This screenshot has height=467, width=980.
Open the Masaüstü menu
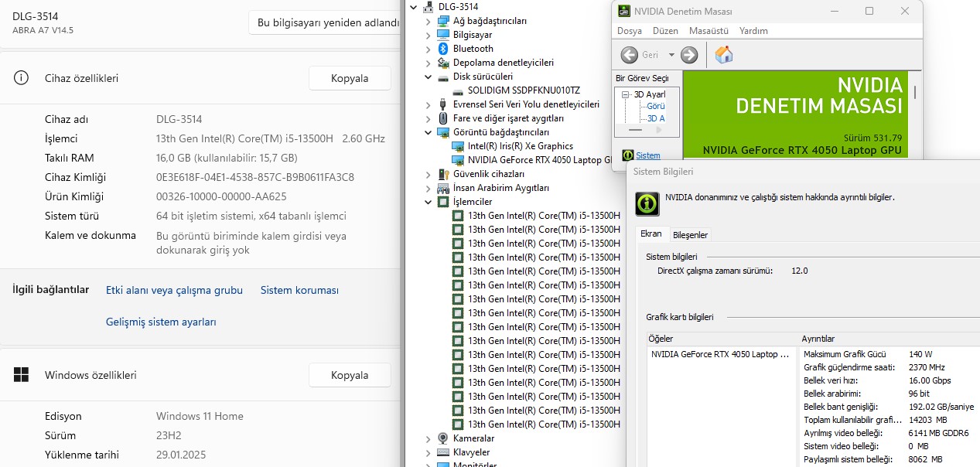point(709,31)
